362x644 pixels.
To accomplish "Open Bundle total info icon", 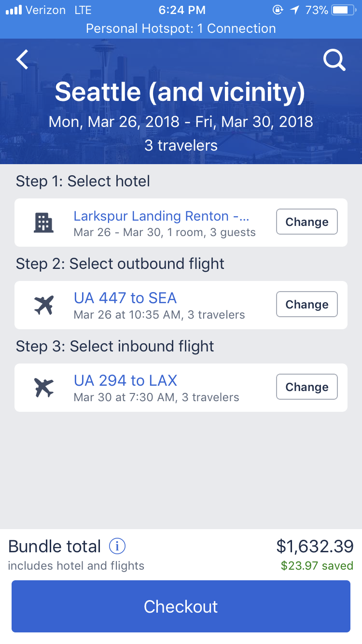I will point(117,546).
